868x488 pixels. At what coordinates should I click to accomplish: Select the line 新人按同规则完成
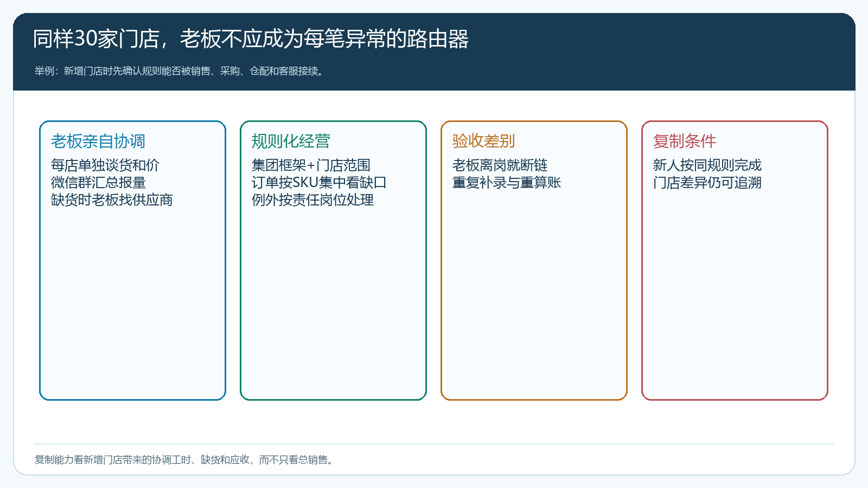click(707, 165)
